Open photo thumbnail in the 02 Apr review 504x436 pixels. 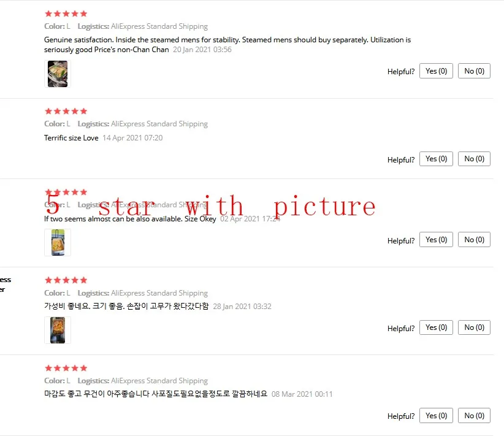click(x=58, y=242)
